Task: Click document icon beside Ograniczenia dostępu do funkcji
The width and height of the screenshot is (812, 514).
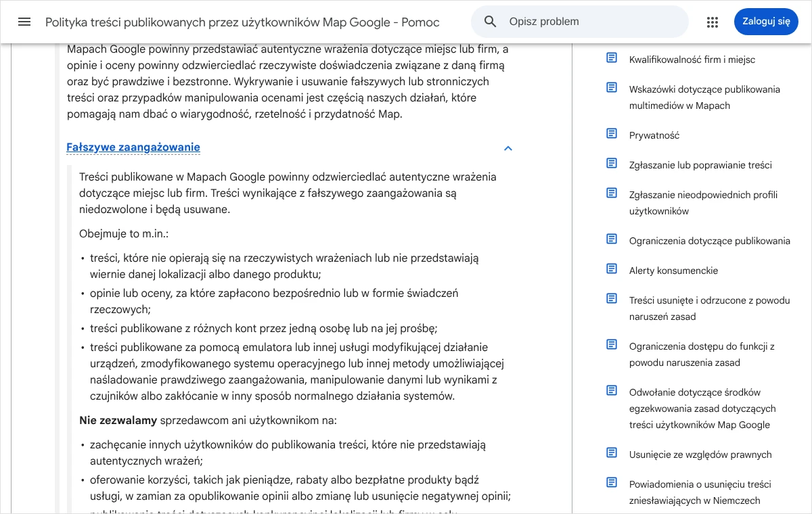Action: 612,345
